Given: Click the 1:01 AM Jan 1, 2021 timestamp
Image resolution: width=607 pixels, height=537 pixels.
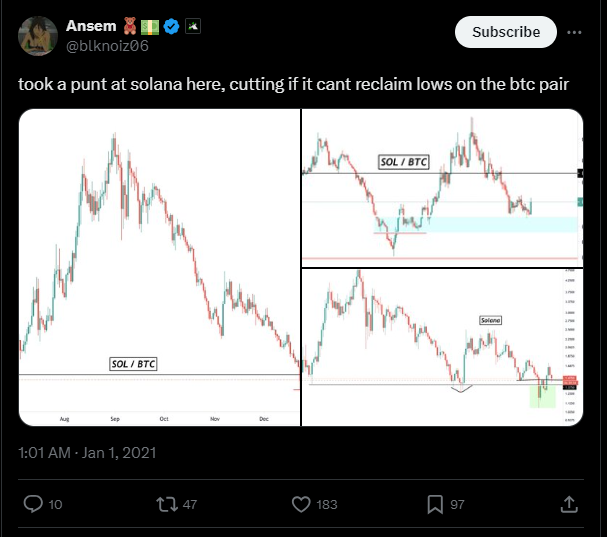Looking at the screenshot, I should click(x=87, y=453).
